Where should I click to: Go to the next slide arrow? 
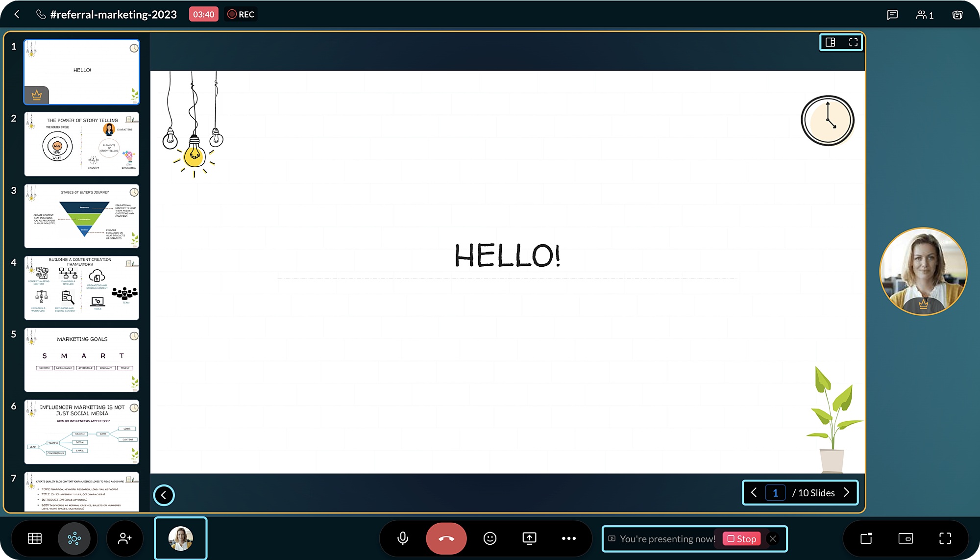click(x=846, y=492)
